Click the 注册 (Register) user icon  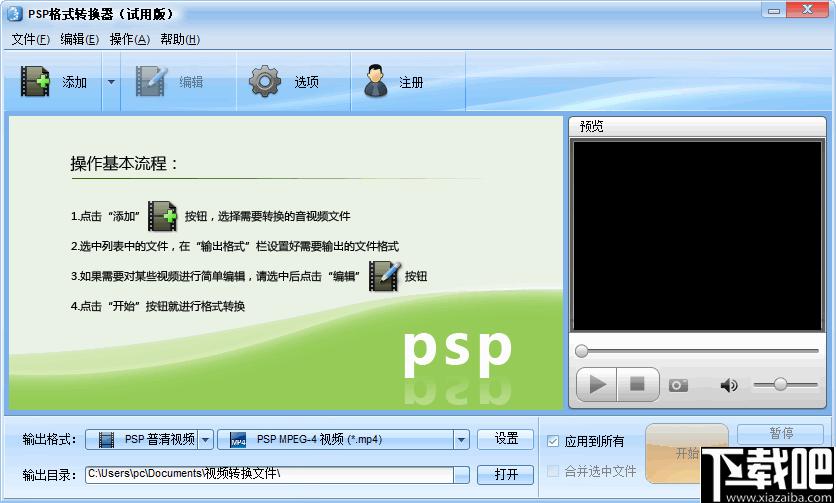tap(376, 81)
